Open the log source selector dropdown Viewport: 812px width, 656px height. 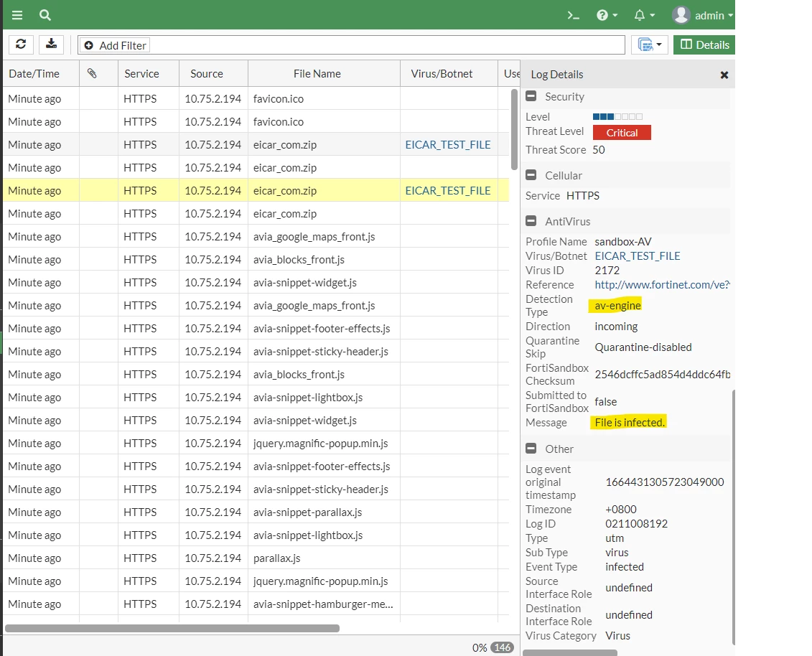coord(650,45)
